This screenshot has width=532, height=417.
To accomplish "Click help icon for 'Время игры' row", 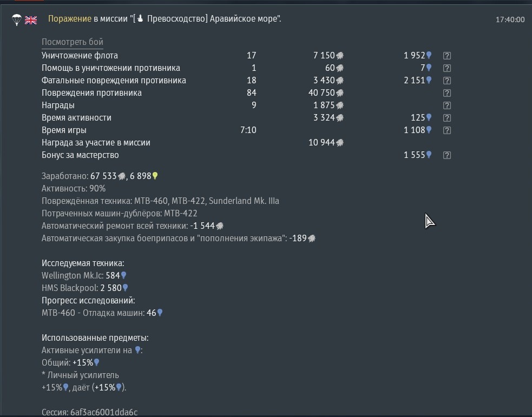I will (447, 130).
